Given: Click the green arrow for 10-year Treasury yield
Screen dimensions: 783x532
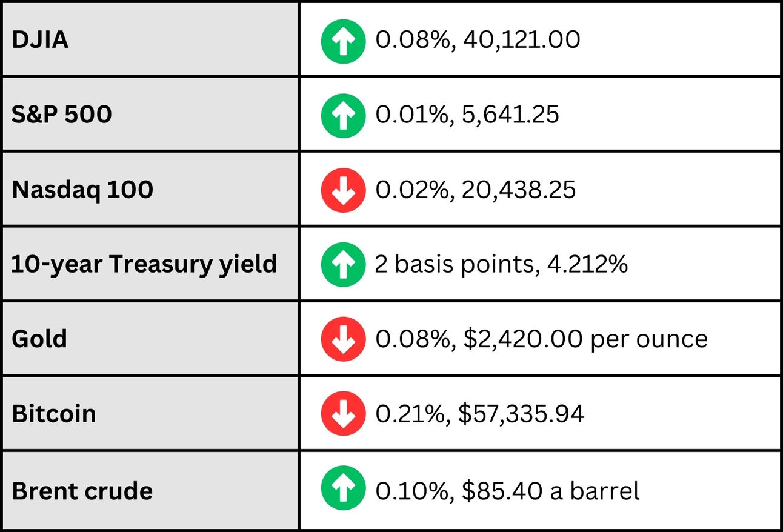Looking at the screenshot, I should [x=343, y=265].
